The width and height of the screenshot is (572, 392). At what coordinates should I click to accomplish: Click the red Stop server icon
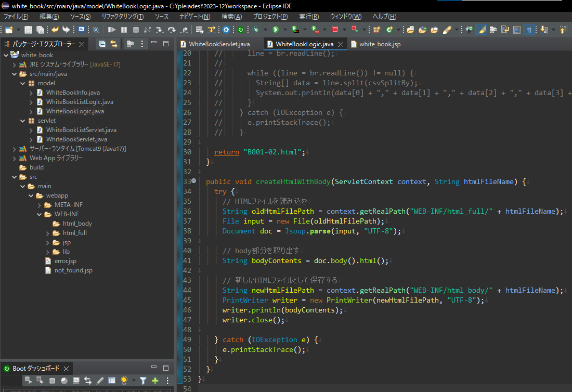point(335,30)
